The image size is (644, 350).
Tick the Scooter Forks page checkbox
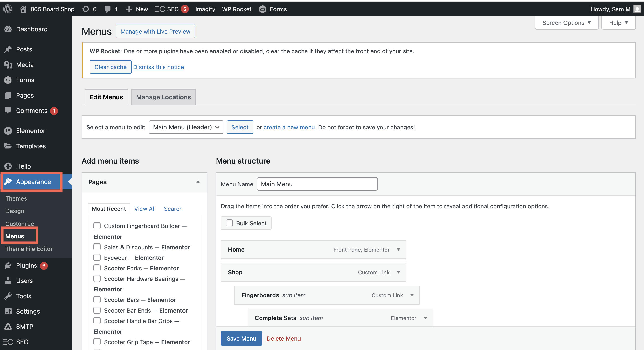coord(97,268)
